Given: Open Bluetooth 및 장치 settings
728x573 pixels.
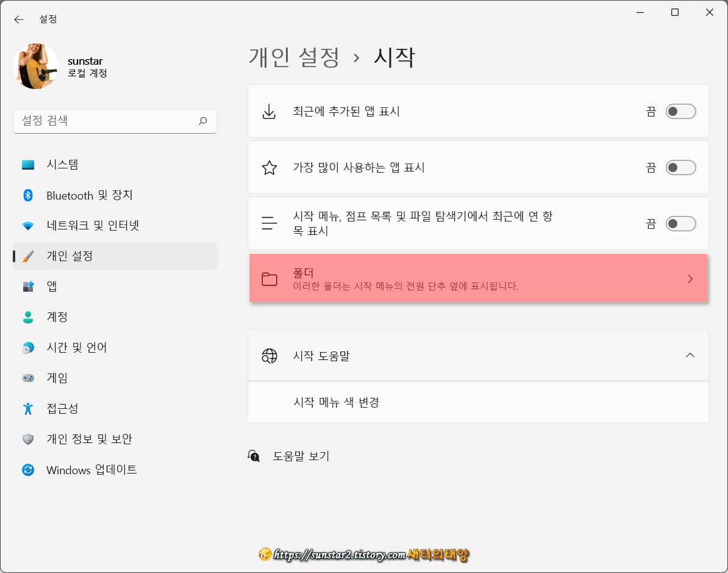Looking at the screenshot, I should click(x=27, y=195).
